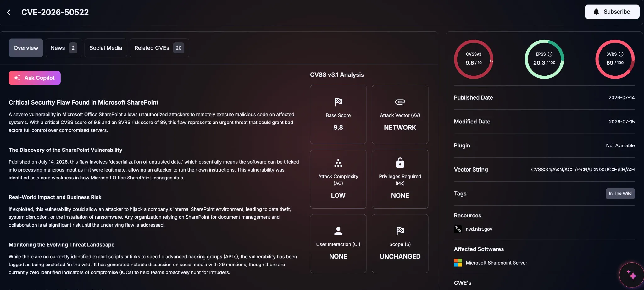
Task: Click the Attack Vector paperclip icon
Action: [400, 102]
